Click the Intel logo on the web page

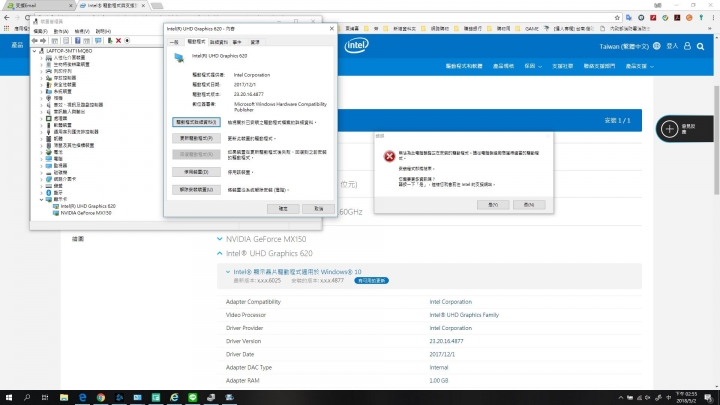356,45
